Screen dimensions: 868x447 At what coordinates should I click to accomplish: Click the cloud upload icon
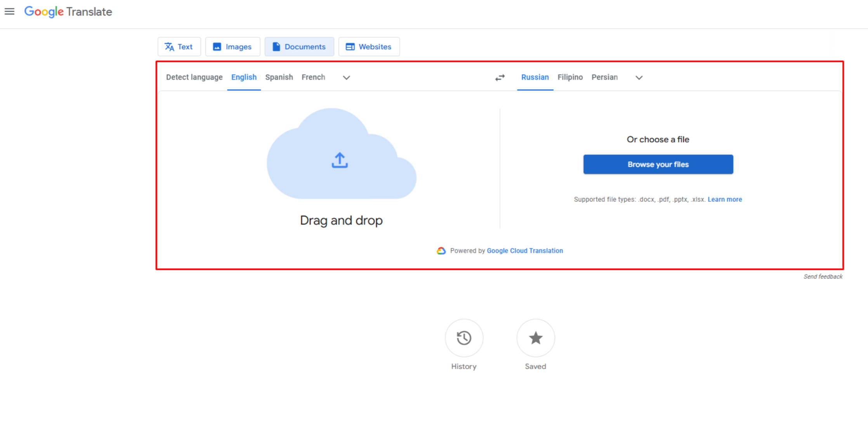tap(340, 160)
